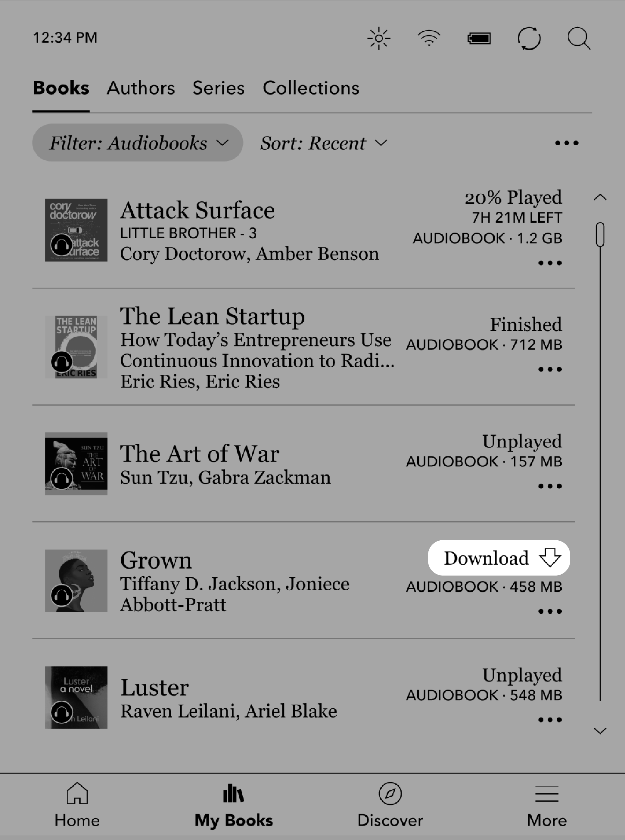Open overflow menu for The Art of War
Viewport: 625px width, 840px height.
click(x=550, y=486)
